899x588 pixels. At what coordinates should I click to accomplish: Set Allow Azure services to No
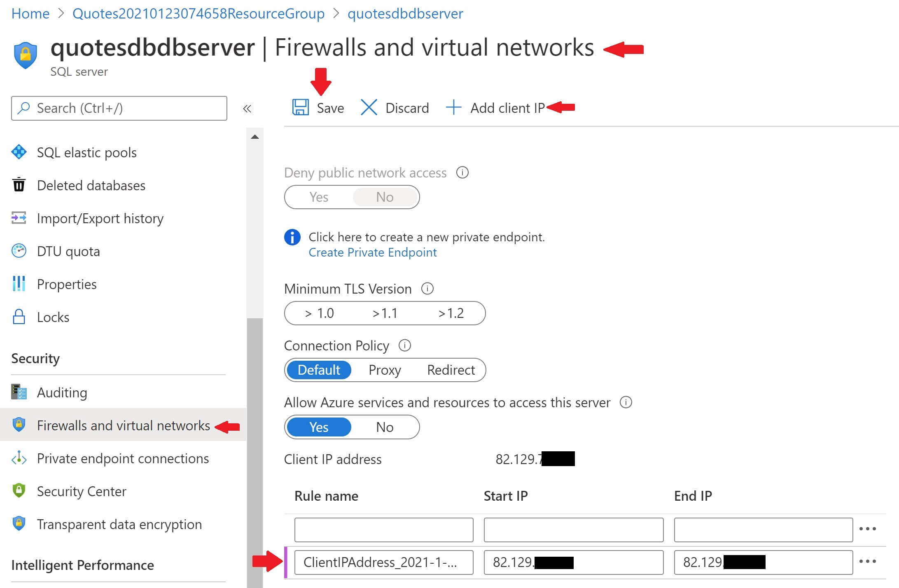pos(385,427)
